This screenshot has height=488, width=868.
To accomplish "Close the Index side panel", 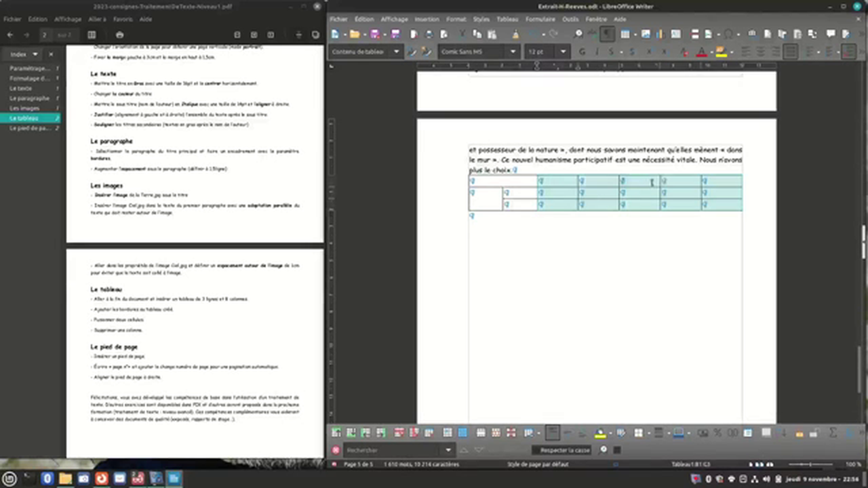I will click(x=50, y=54).
